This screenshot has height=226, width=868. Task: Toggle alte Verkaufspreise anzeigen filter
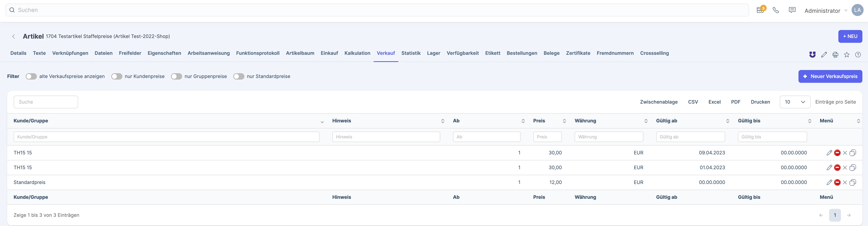tap(31, 76)
